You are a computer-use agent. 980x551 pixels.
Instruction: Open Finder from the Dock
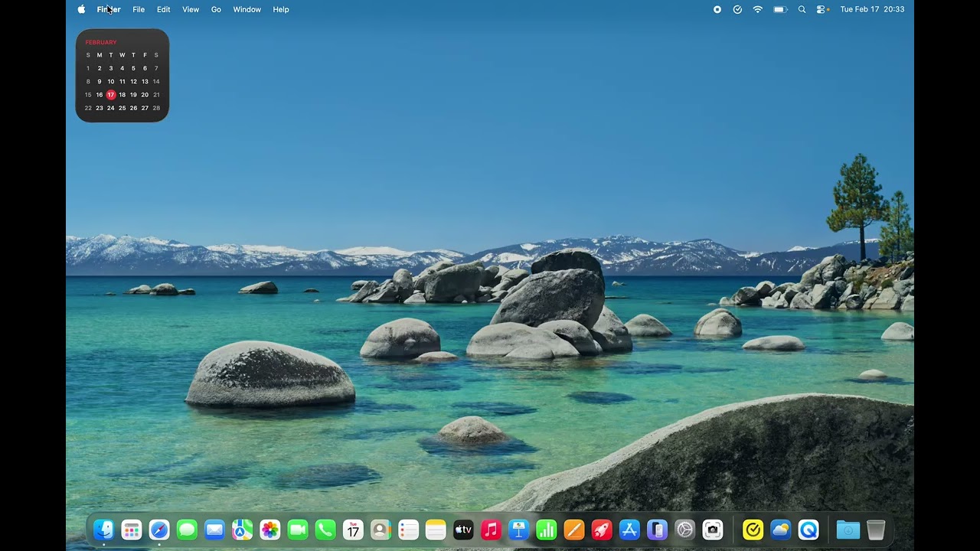click(x=103, y=530)
